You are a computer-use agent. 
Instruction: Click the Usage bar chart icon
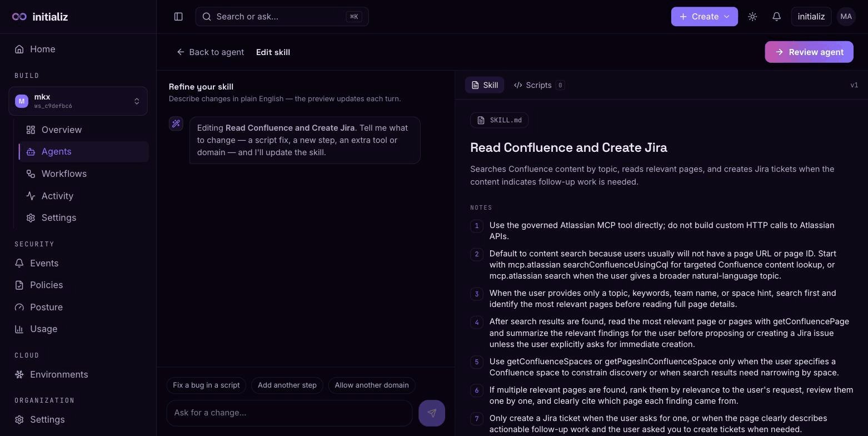click(19, 329)
